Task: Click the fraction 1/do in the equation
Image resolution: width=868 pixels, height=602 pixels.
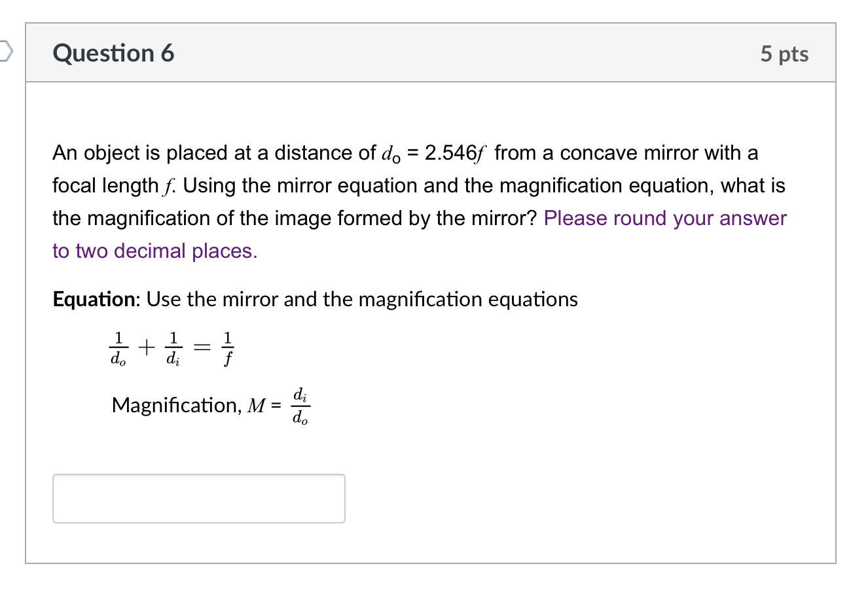Action: pos(118,347)
